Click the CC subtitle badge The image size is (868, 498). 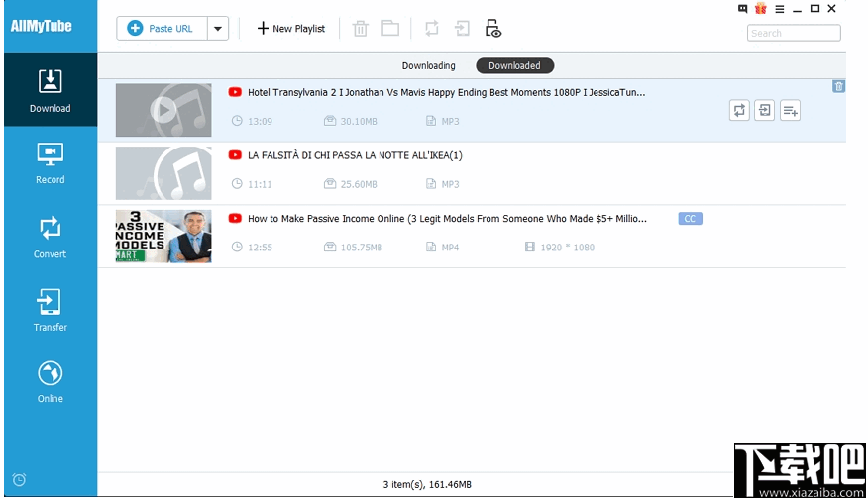pos(691,219)
